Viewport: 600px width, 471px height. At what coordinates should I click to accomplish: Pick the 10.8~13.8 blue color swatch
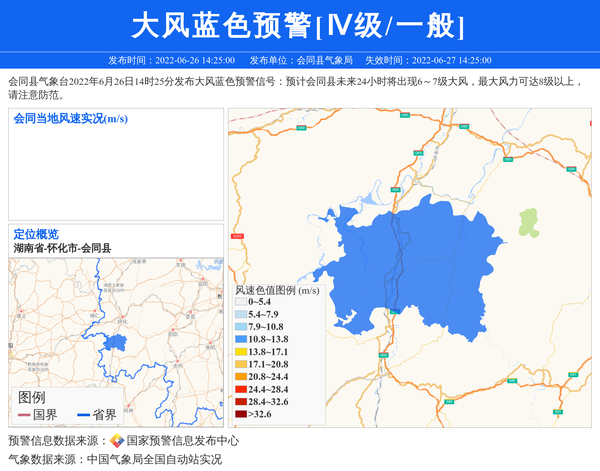pyautogui.click(x=241, y=339)
